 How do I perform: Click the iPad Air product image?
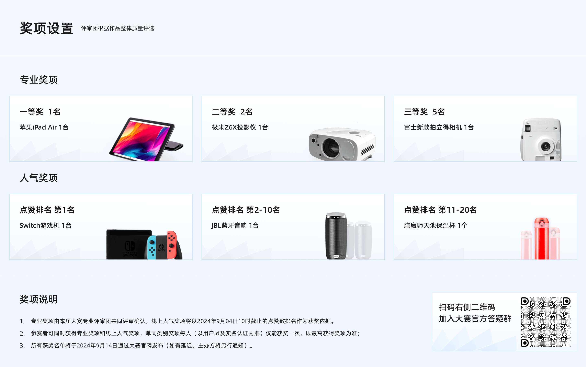(147, 139)
